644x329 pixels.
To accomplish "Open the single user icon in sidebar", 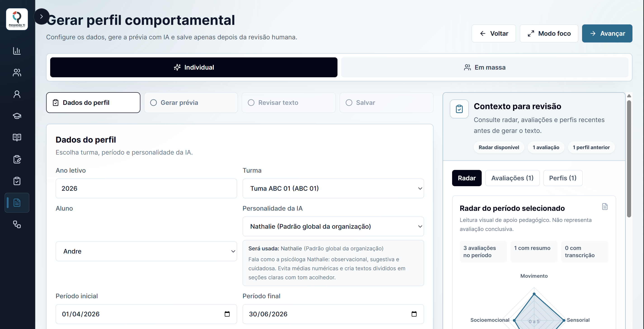I will (x=17, y=94).
